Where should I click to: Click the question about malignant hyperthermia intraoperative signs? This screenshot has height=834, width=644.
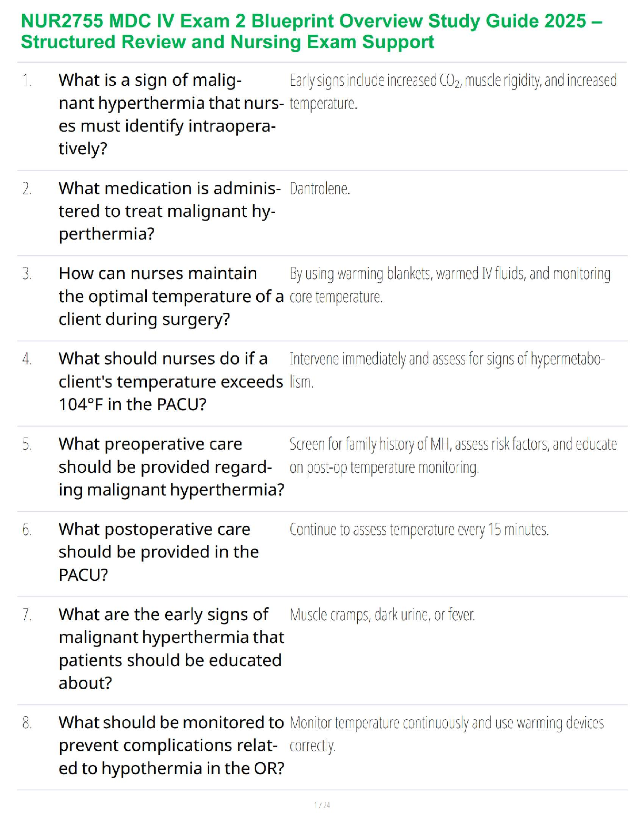(x=170, y=114)
